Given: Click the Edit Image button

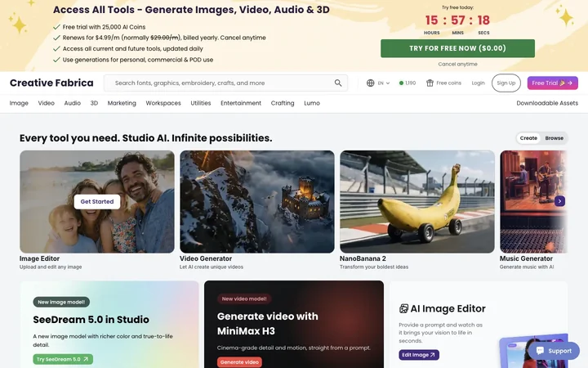Looking at the screenshot, I should tap(419, 355).
